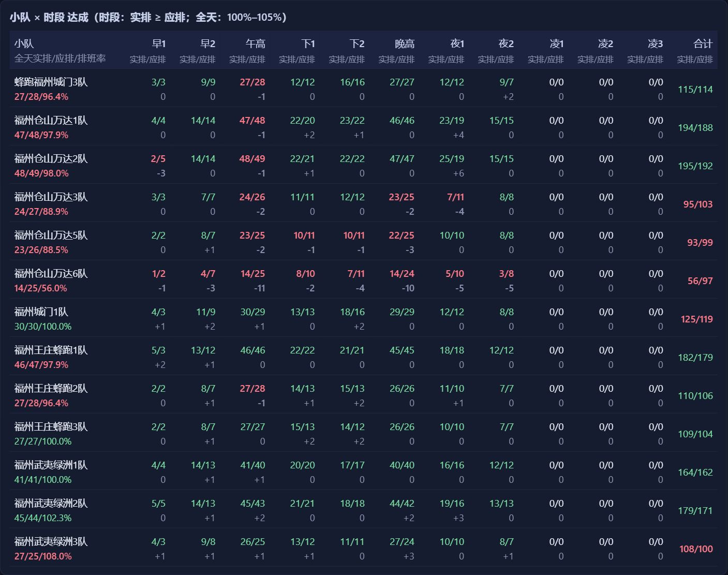Select the 福州王庄蜂跑2队 team name
The width and height of the screenshot is (728, 575).
pyautogui.click(x=51, y=389)
